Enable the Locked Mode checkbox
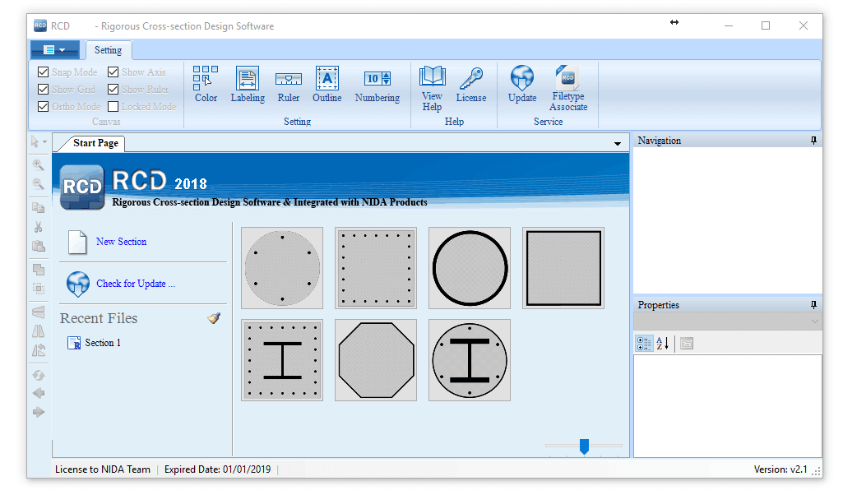This screenshot has height=504, width=843. click(113, 106)
